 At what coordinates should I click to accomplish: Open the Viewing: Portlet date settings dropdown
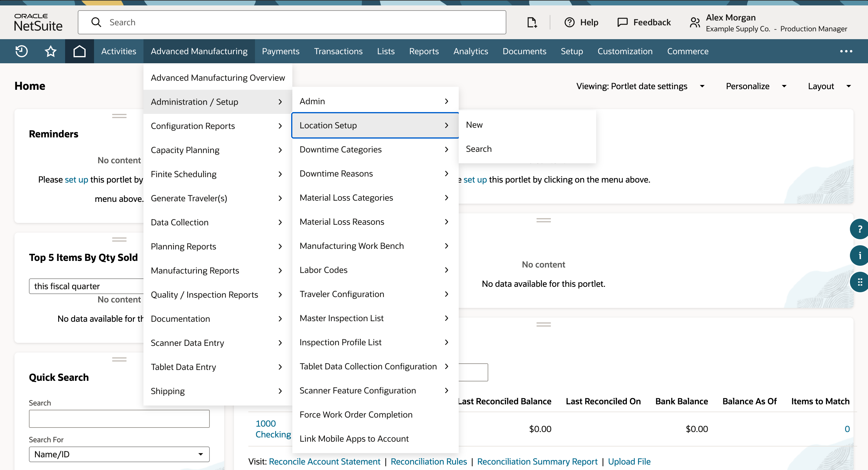pyautogui.click(x=640, y=86)
